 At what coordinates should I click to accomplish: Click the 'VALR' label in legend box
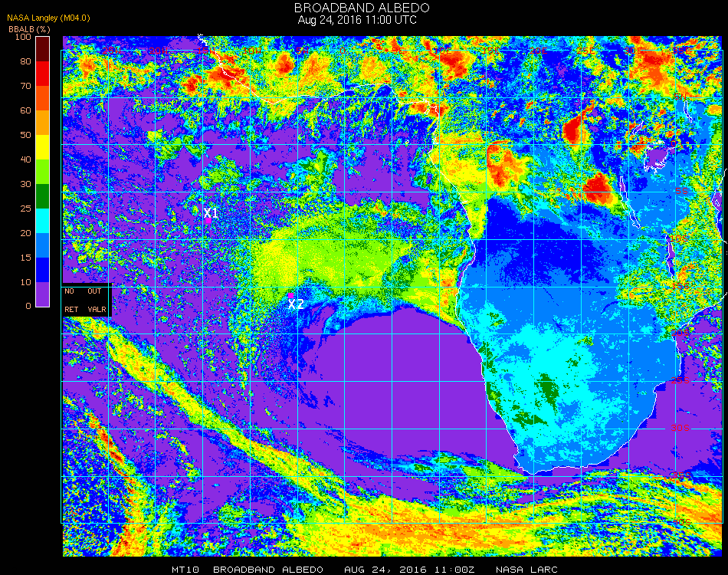[97, 309]
